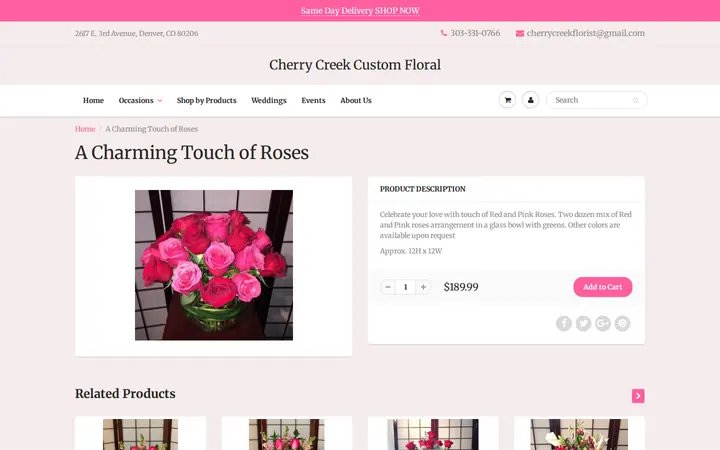This screenshot has width=720, height=450.
Task: Open the Weddings page
Action: 269,100
